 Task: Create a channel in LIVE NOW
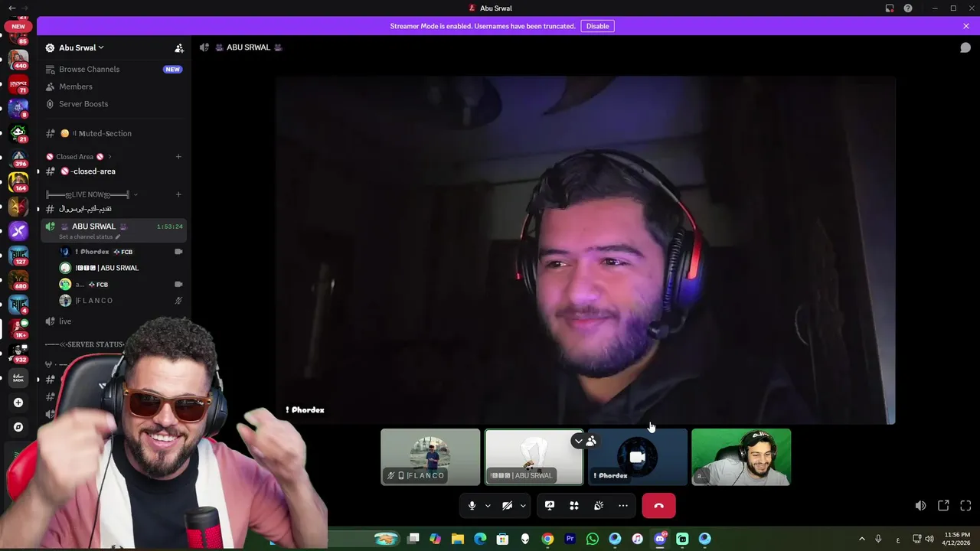tap(178, 194)
